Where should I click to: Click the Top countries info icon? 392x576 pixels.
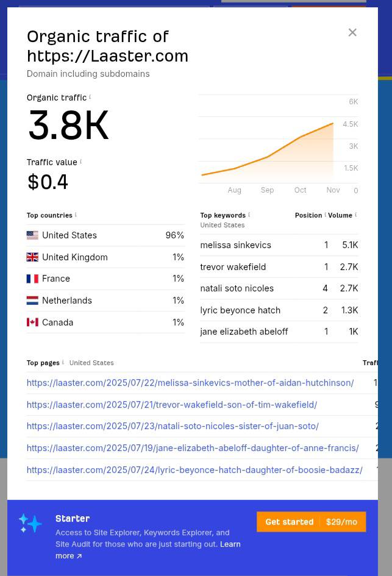point(76,215)
